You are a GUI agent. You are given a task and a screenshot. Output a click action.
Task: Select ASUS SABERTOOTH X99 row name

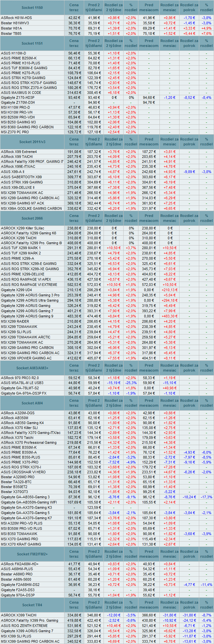click(21, 177)
